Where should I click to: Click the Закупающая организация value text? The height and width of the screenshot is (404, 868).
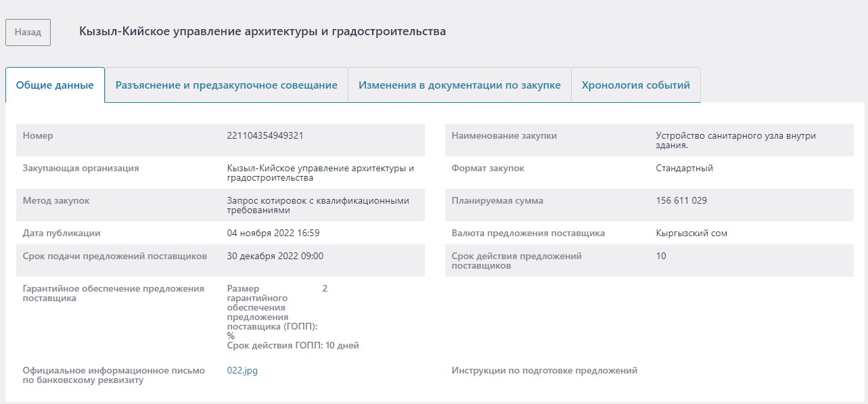point(320,173)
